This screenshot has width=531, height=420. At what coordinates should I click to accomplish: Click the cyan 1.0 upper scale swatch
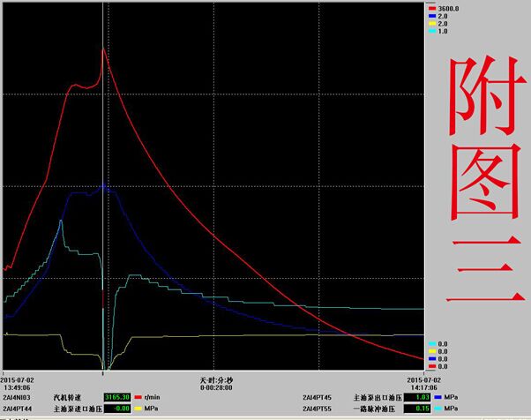point(433,32)
